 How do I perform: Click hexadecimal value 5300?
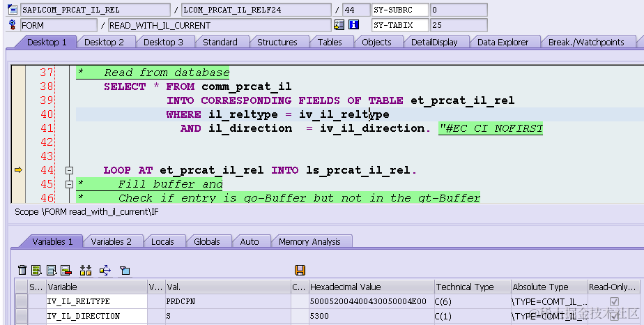pos(371,315)
